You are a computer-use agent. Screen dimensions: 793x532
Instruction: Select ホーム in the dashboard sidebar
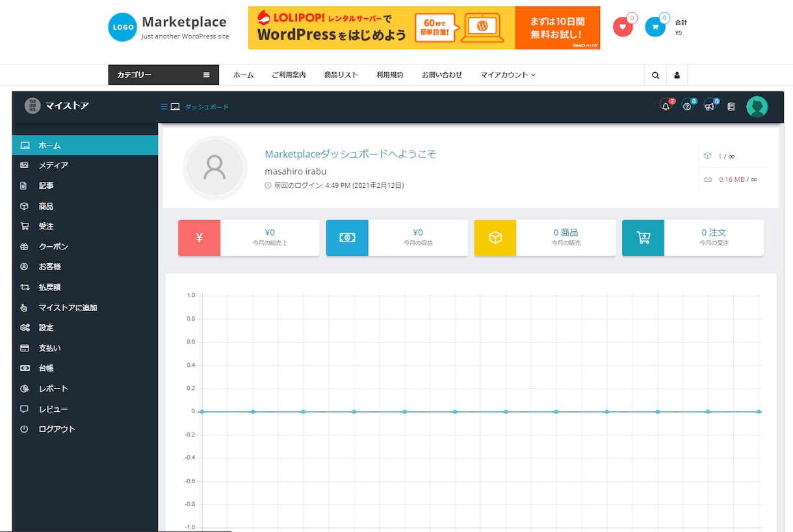(85, 145)
